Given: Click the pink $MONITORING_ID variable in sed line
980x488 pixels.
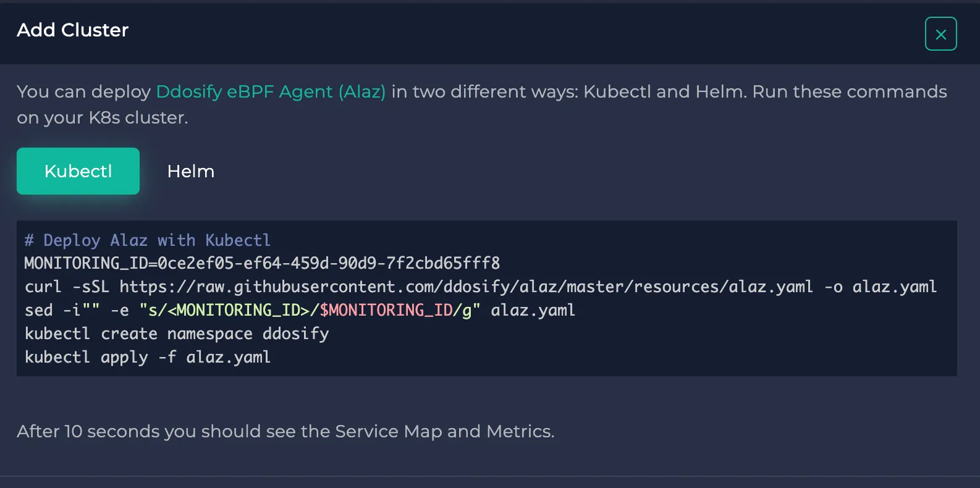Looking at the screenshot, I should [x=386, y=310].
